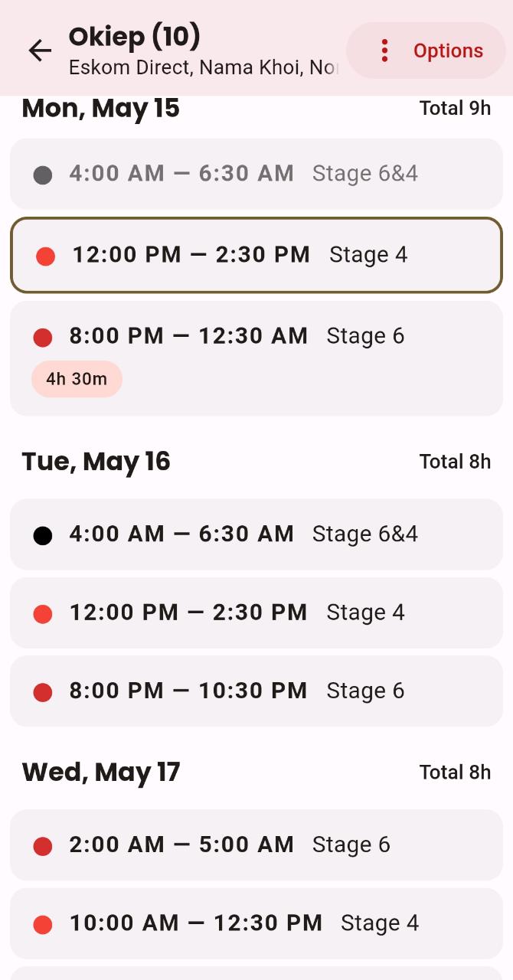
Task: Tap red dot on Tuesday 8:00 PM slot
Action: pyautogui.click(x=43, y=692)
